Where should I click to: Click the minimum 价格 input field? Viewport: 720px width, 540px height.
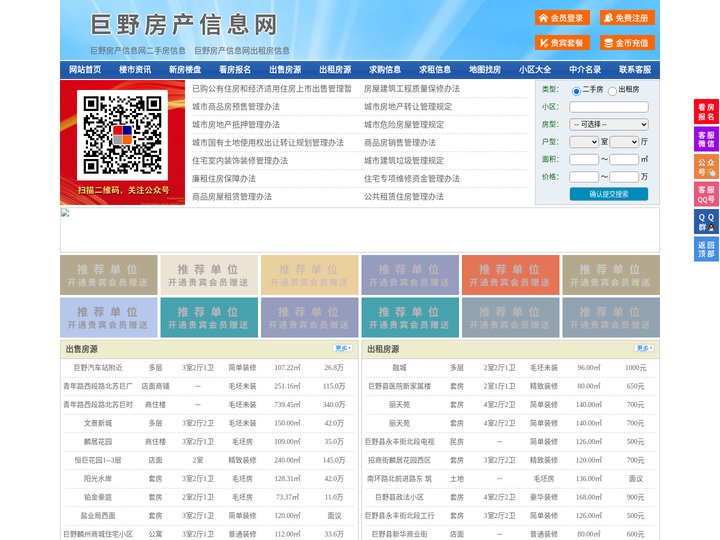pyautogui.click(x=584, y=177)
